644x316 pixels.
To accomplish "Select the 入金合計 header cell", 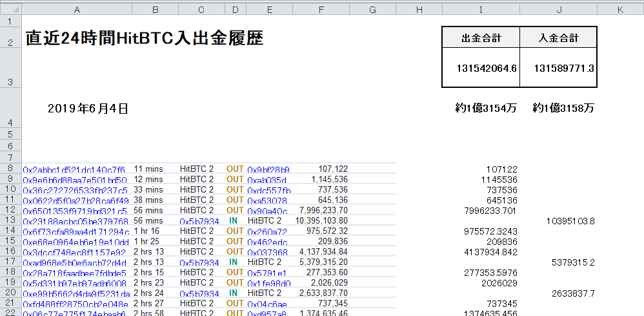I will [558, 37].
